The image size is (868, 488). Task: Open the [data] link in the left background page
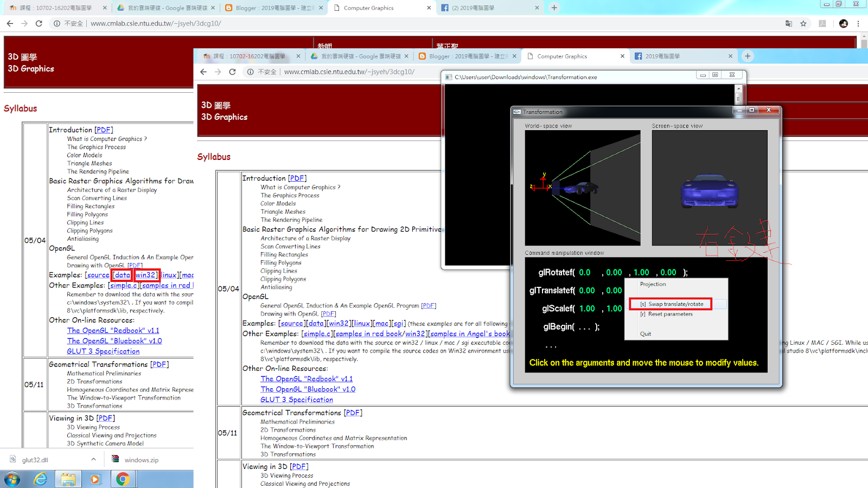[x=123, y=275]
